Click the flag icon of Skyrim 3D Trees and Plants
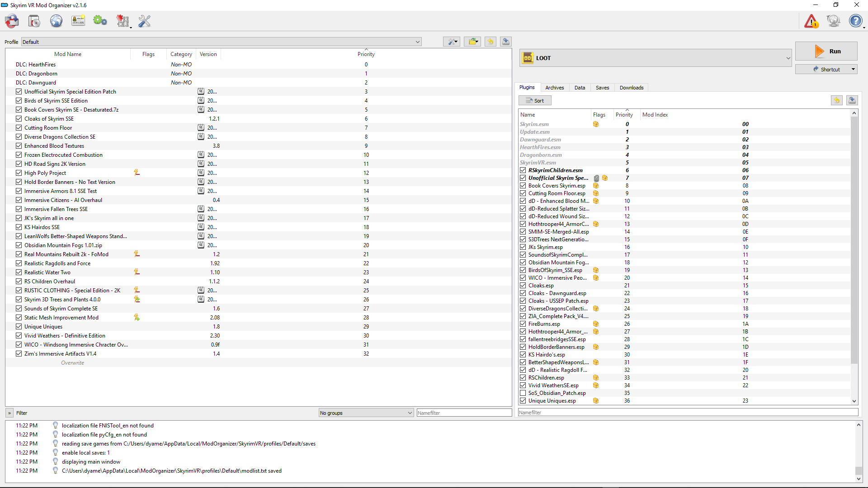 tap(137, 299)
